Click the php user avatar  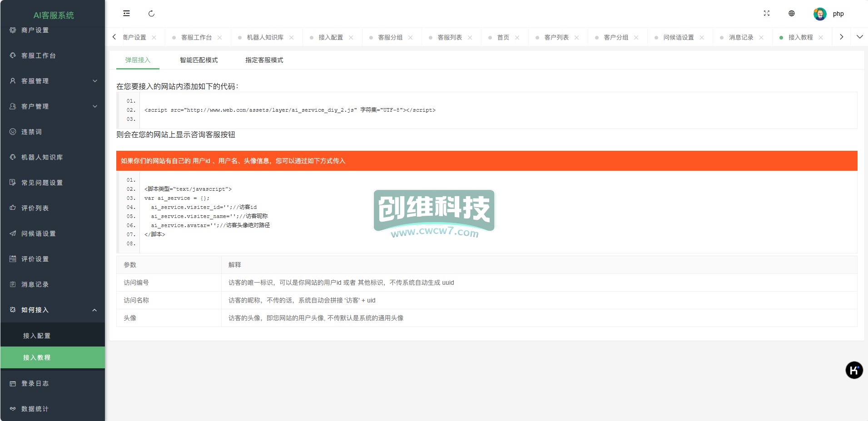click(820, 14)
